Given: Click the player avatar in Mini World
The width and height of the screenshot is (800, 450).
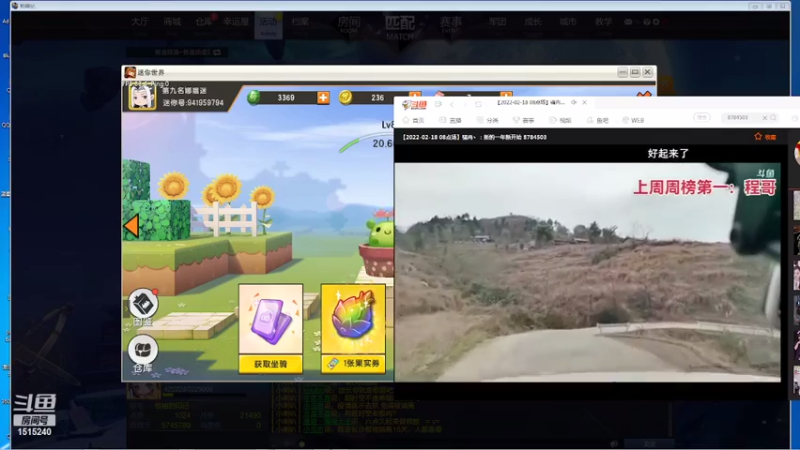Looking at the screenshot, I should pos(142,96).
